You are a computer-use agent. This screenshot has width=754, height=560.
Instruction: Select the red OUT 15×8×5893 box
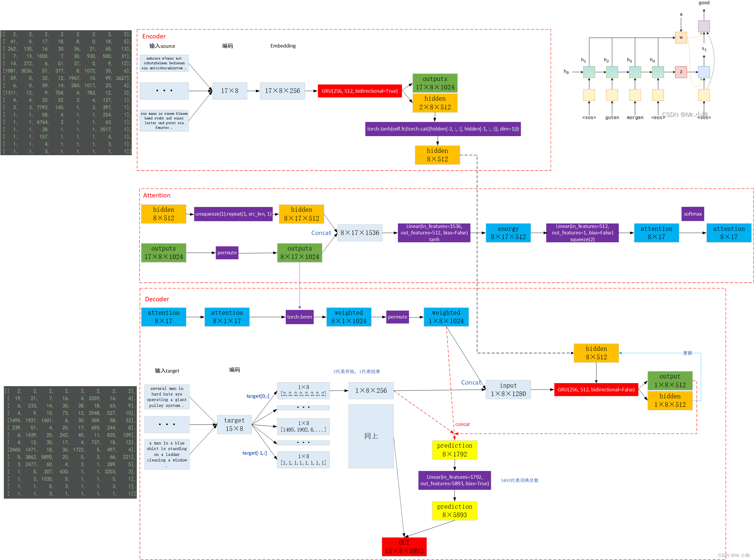pyautogui.click(x=404, y=547)
